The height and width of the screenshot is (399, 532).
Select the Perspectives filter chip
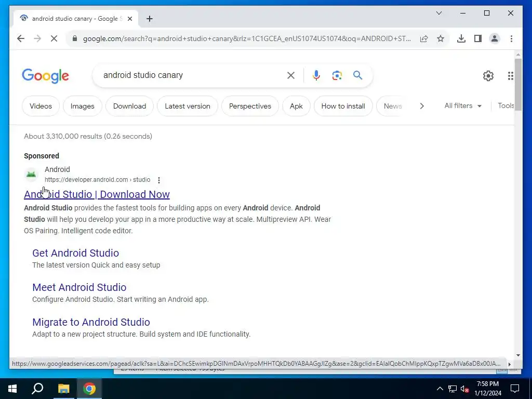(250, 106)
